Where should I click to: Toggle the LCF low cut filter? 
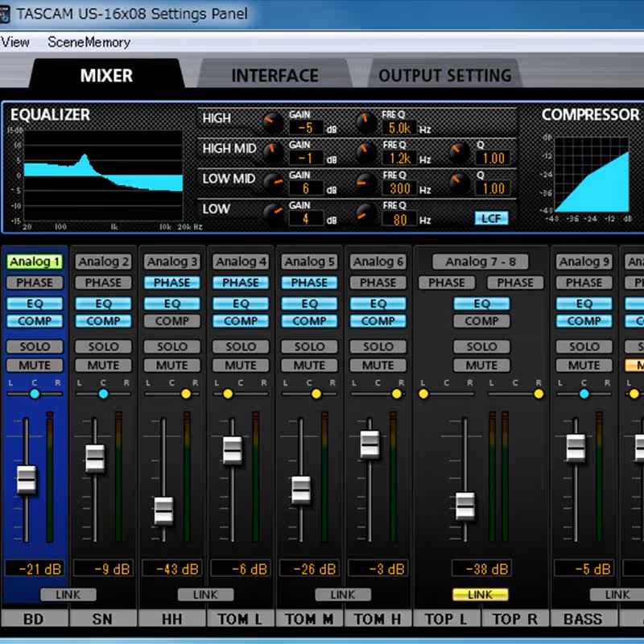491,218
